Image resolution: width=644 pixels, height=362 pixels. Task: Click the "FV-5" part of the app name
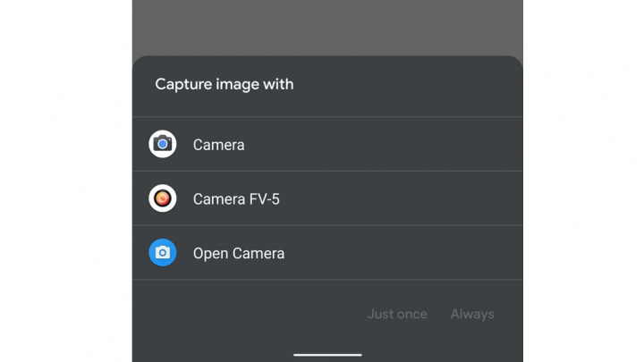pos(264,199)
